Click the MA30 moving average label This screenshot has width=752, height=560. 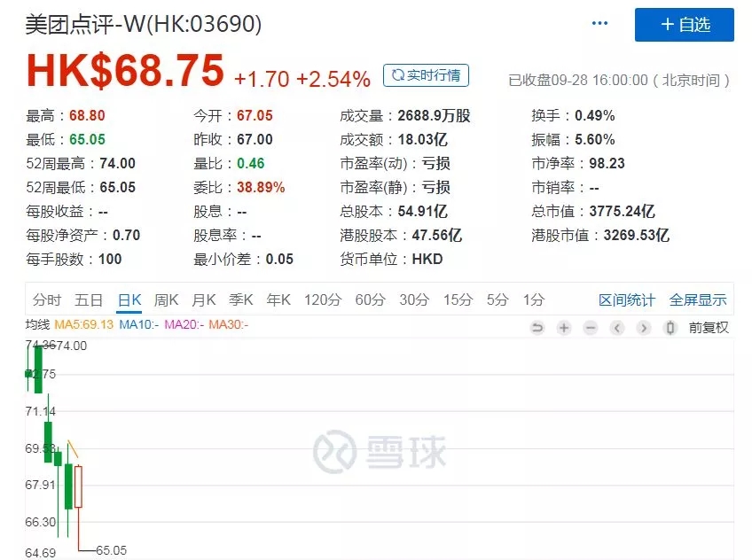click(228, 325)
